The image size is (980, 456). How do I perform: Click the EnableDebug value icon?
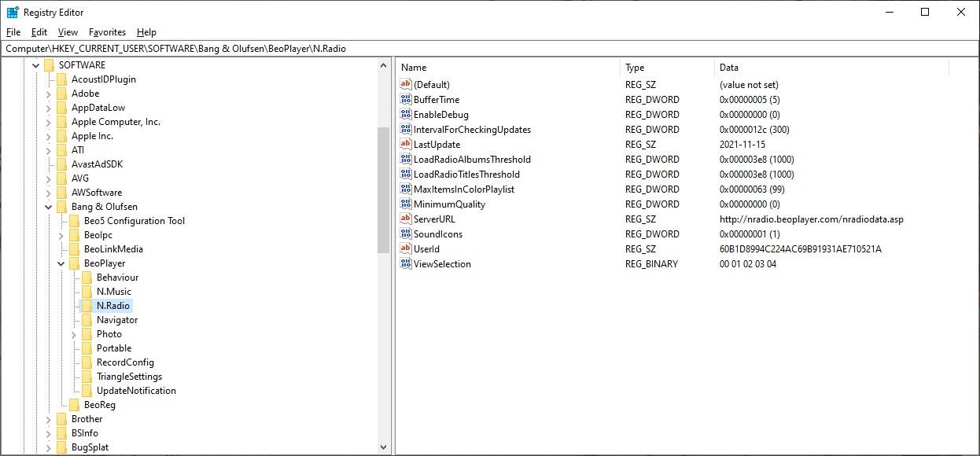coord(406,115)
